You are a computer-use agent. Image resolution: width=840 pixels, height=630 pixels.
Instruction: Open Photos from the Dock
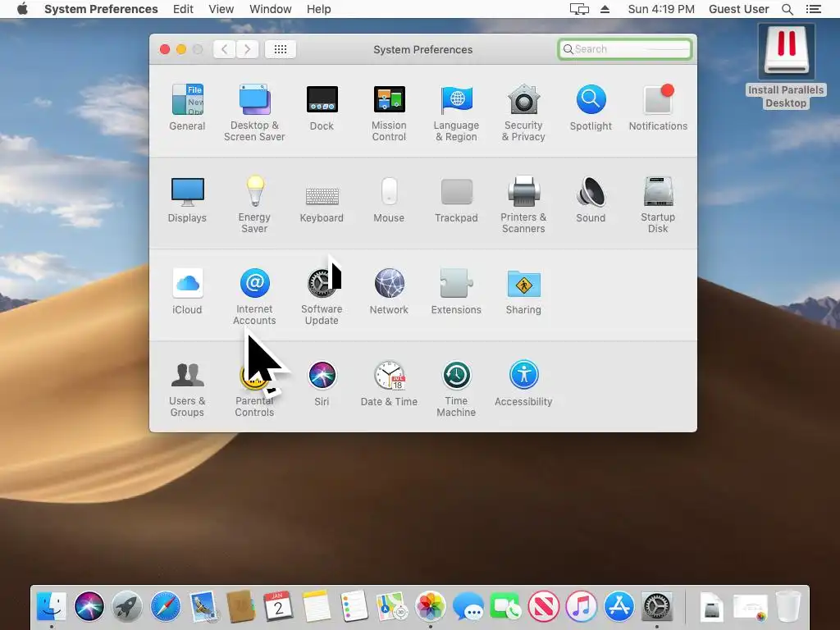[x=430, y=606]
